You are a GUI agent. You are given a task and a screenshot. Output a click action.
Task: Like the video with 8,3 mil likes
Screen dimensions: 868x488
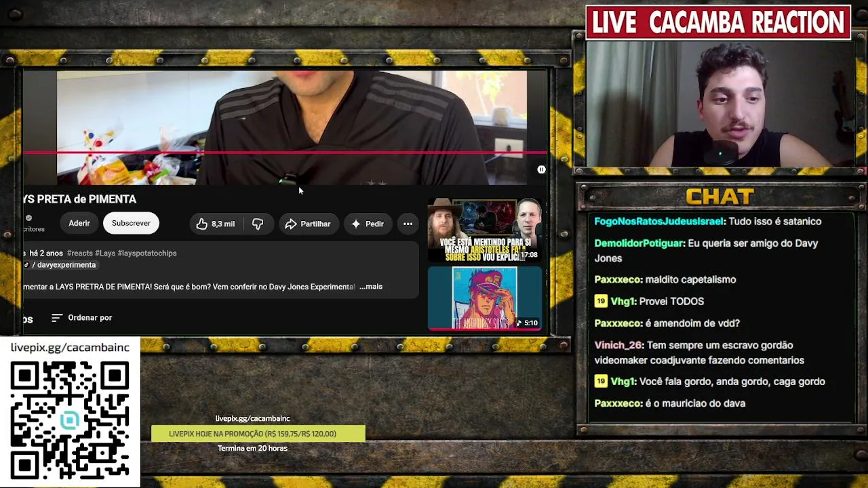[215, 224]
